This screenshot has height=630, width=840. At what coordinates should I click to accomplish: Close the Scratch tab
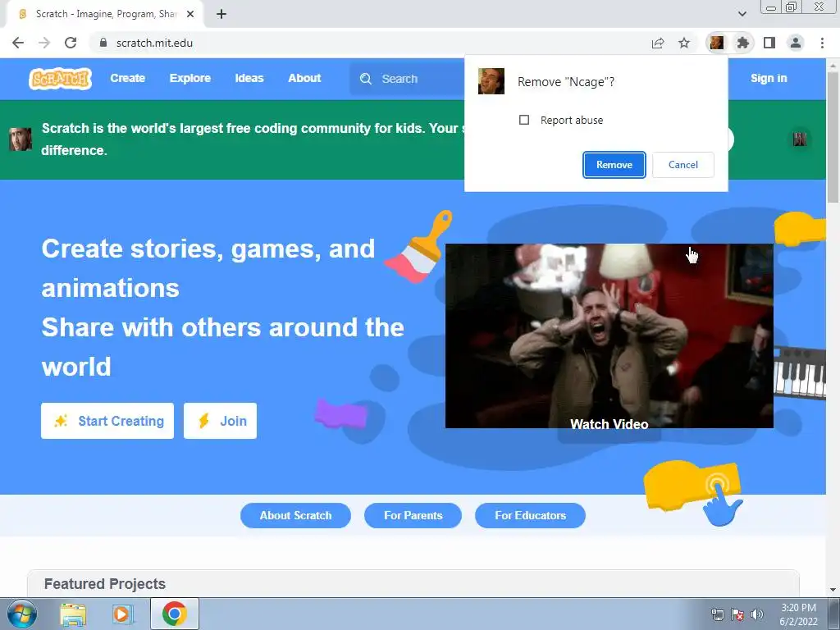click(190, 15)
